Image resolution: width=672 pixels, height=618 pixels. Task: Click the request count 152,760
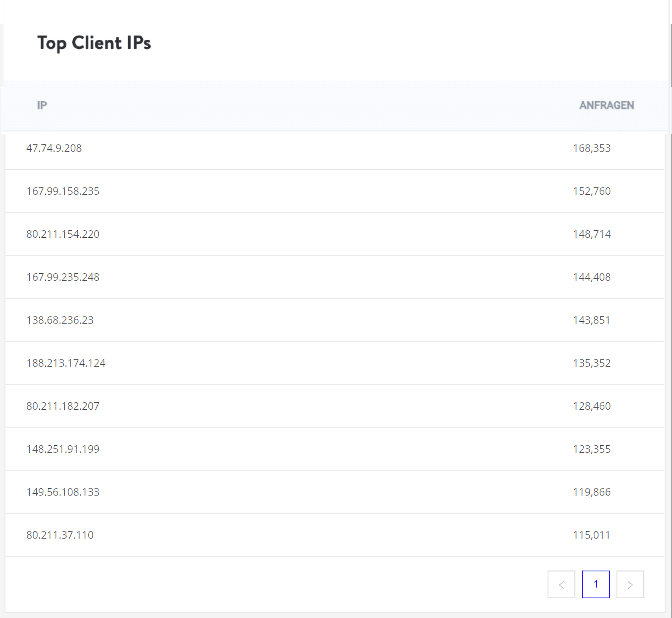click(x=592, y=191)
